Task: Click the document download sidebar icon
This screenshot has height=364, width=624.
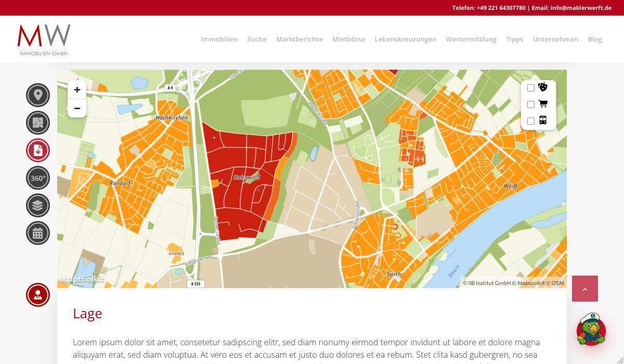Action: (x=38, y=150)
